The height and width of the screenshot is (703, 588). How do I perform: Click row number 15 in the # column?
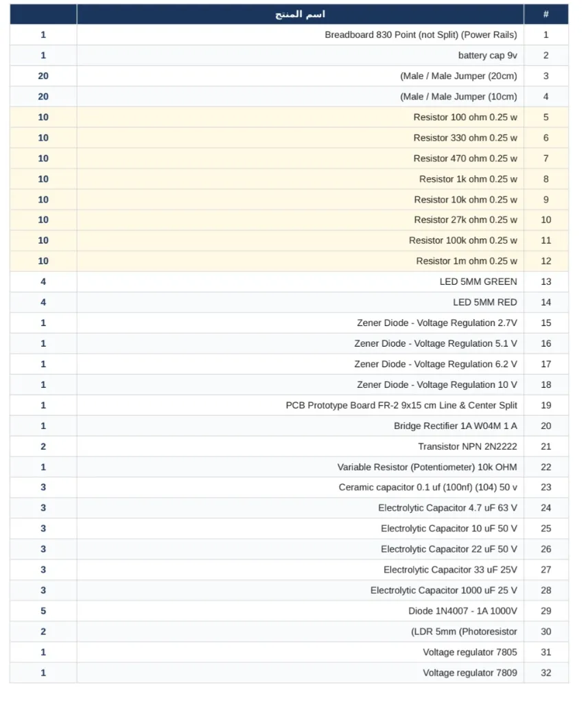[x=546, y=323]
